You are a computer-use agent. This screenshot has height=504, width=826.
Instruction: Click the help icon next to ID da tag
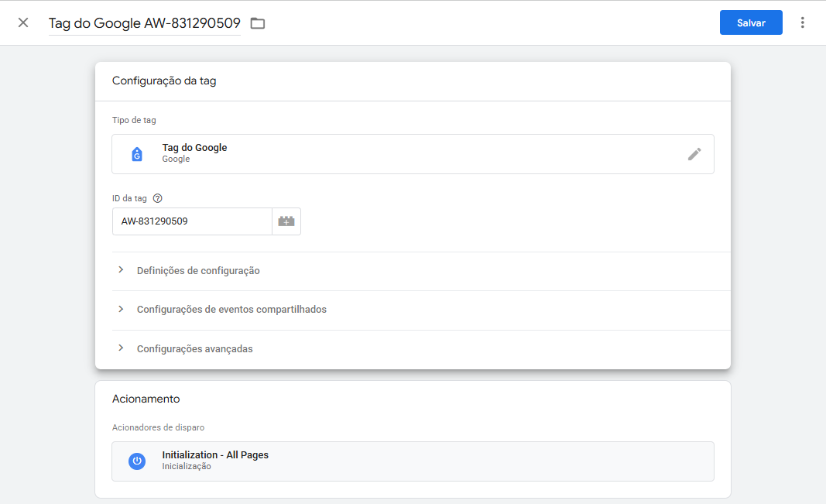click(158, 198)
